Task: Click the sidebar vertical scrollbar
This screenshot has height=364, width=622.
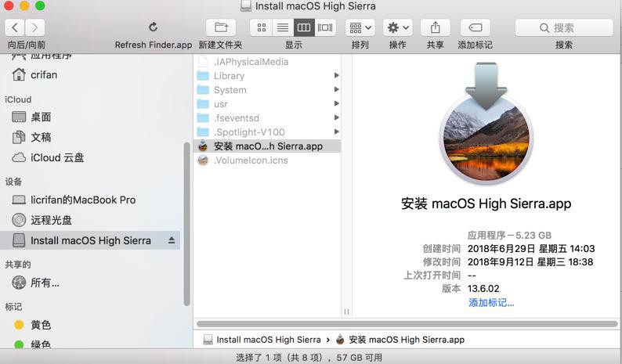Action: pyautogui.click(x=186, y=224)
